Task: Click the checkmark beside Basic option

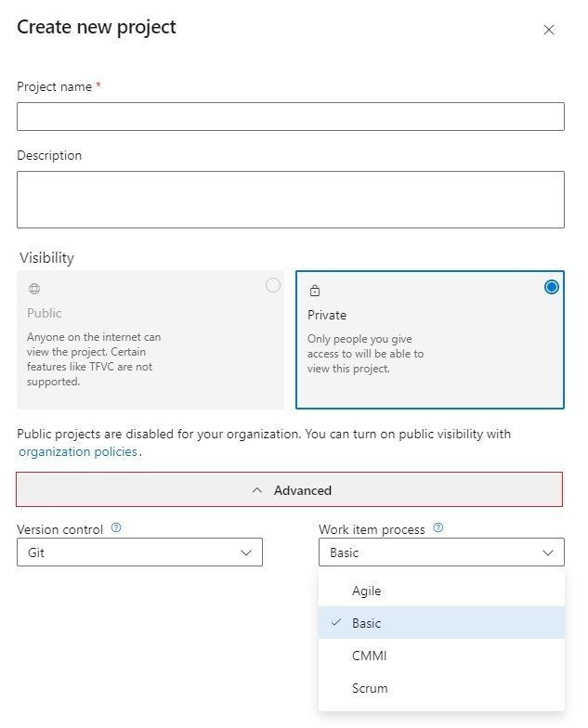Action: 335,623
